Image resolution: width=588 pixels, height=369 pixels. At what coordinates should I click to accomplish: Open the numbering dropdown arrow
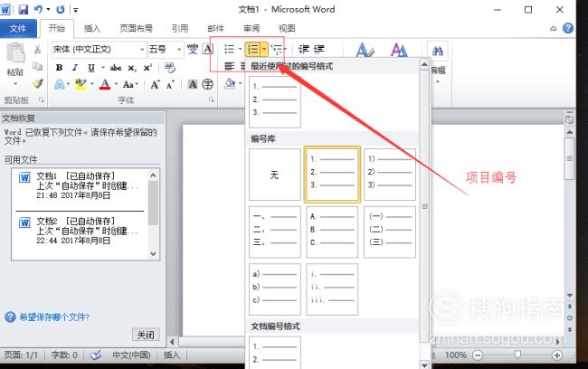(264, 49)
